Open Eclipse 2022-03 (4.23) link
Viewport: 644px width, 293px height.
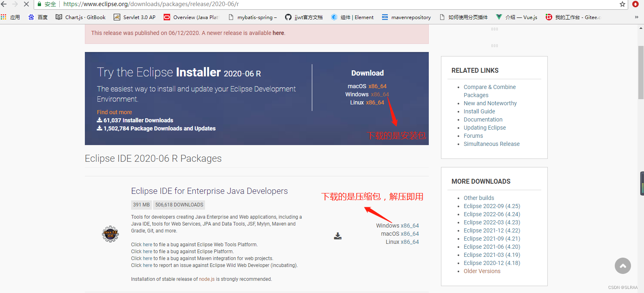point(492,222)
